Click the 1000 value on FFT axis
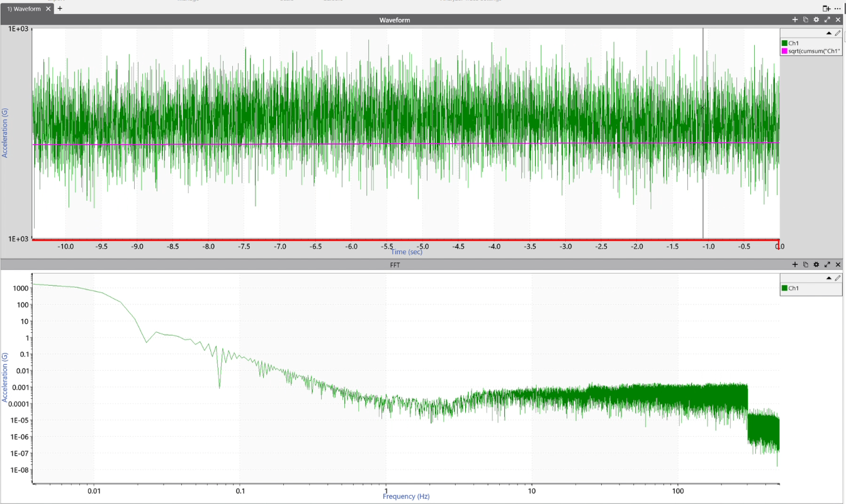 point(22,288)
